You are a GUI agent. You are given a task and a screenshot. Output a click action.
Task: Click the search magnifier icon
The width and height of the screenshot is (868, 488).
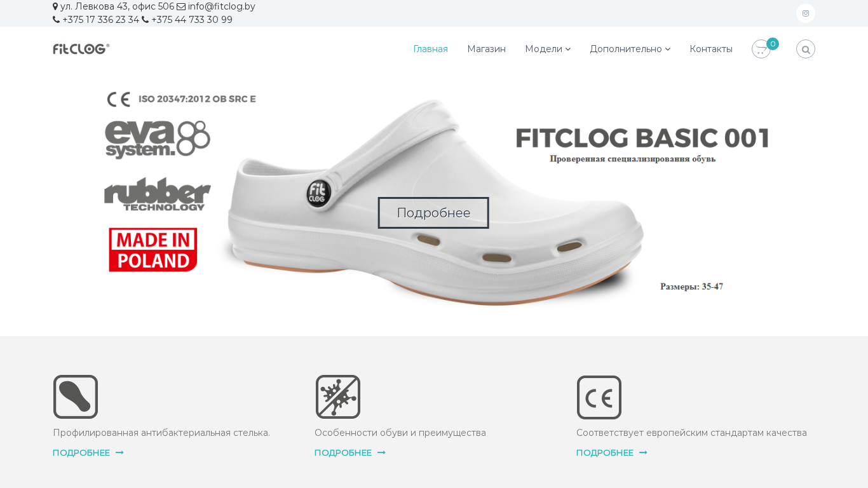click(806, 49)
